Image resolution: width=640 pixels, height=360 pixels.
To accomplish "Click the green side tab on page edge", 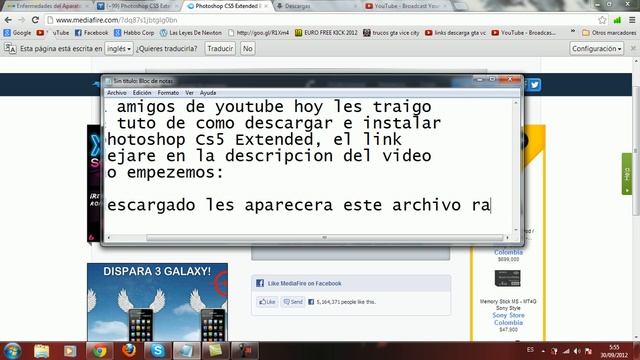I will [x=627, y=174].
